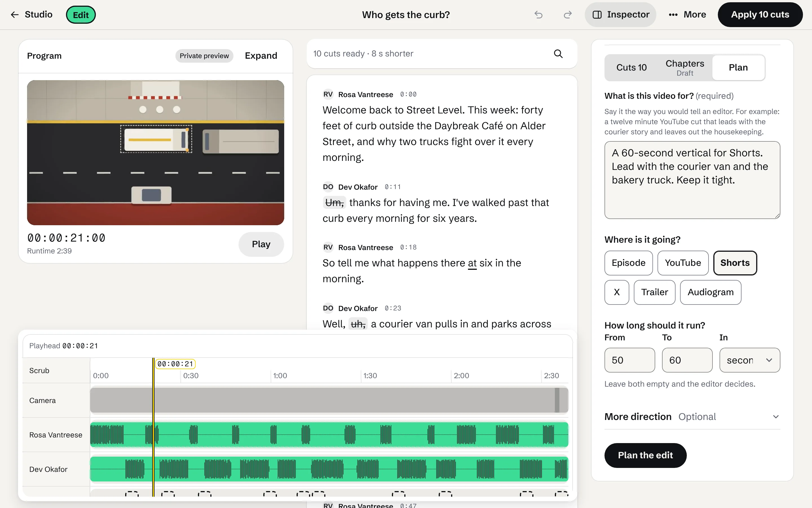Apply 10 cuts
812x508 pixels.
tap(760, 15)
